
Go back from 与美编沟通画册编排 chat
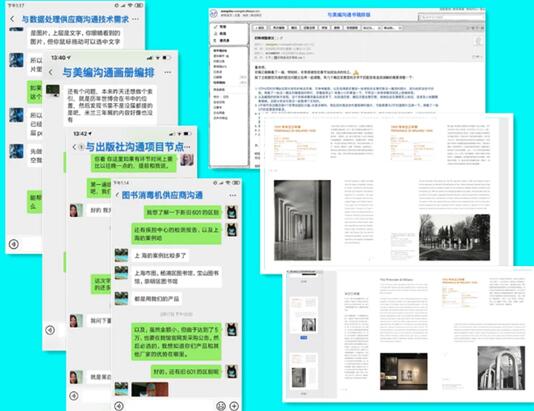[51, 72]
